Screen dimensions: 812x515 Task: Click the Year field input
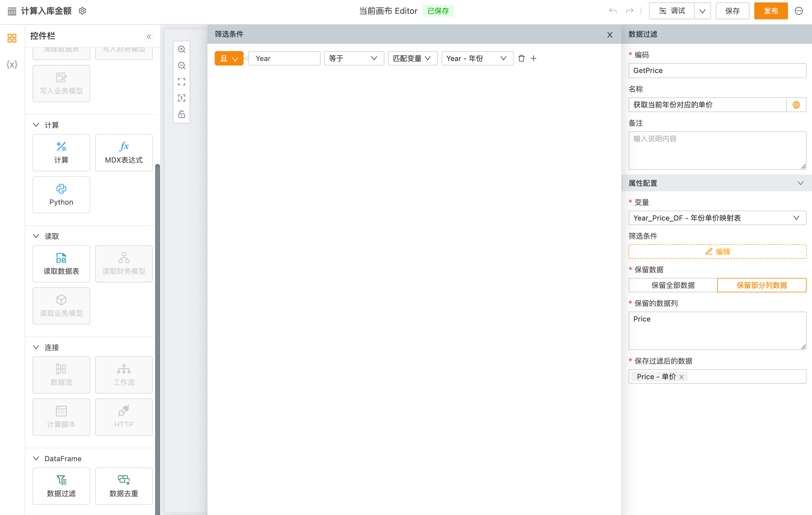pyautogui.click(x=284, y=58)
